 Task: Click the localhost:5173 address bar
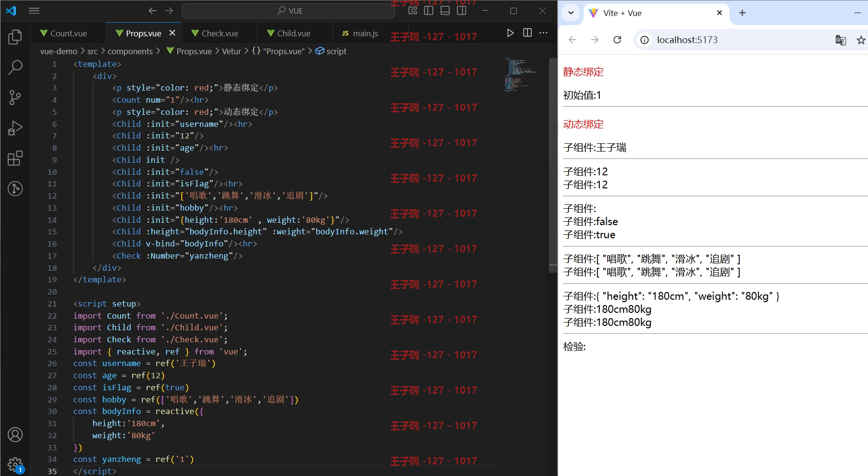[687, 40]
